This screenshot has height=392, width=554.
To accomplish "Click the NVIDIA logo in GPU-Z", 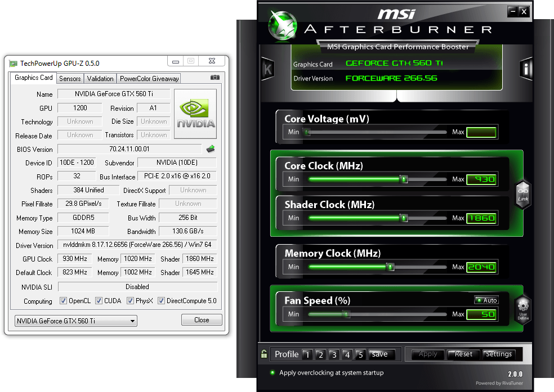I will pyautogui.click(x=195, y=114).
